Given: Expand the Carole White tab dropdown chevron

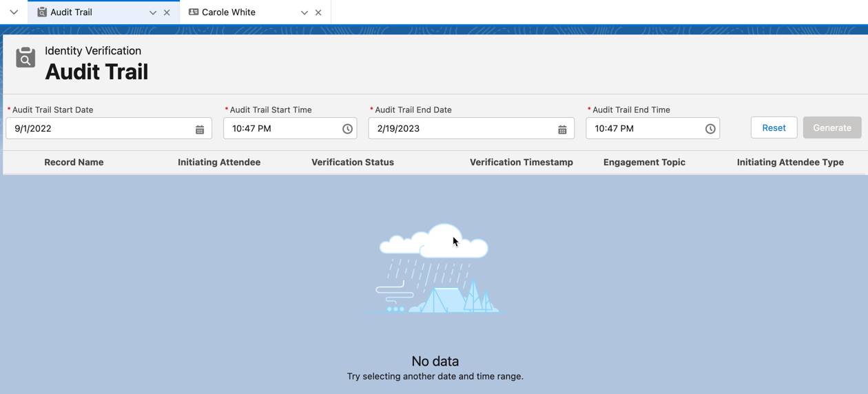Looking at the screenshot, I should (x=304, y=12).
